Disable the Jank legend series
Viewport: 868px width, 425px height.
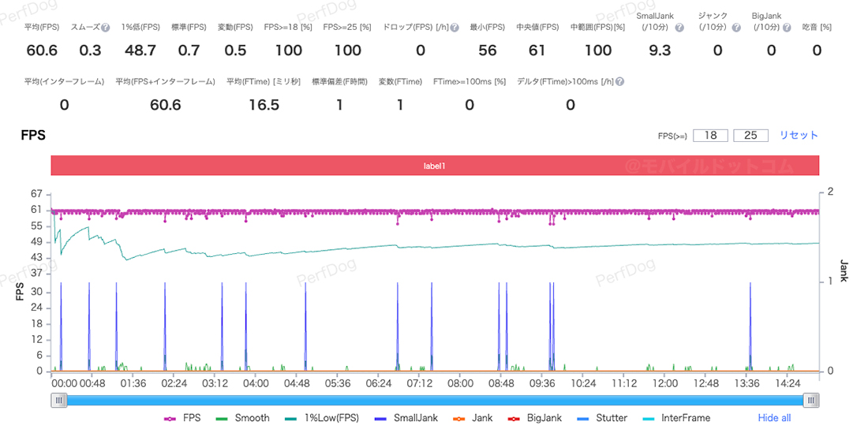(473, 418)
